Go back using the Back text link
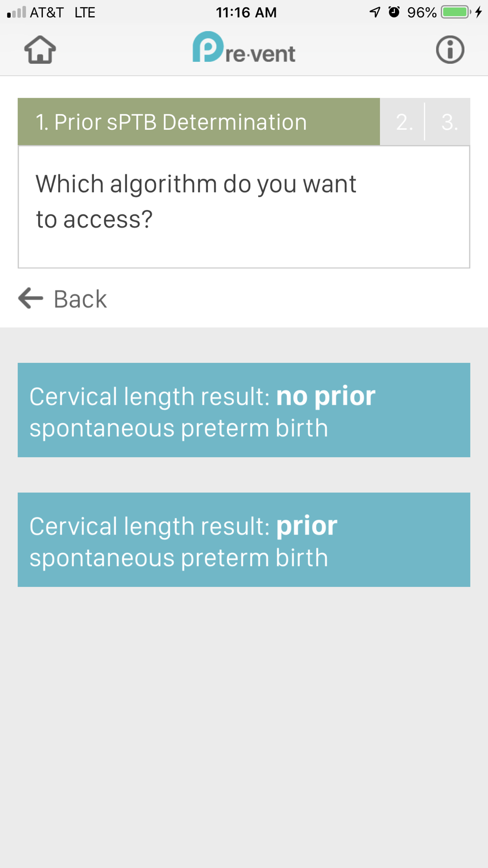 [x=80, y=299]
